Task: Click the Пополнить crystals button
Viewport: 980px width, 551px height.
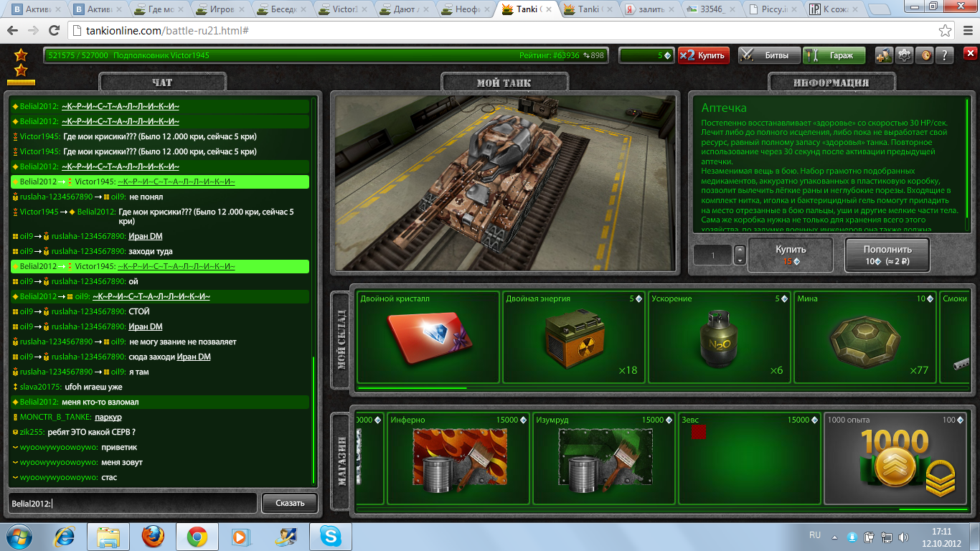Action: (x=887, y=255)
